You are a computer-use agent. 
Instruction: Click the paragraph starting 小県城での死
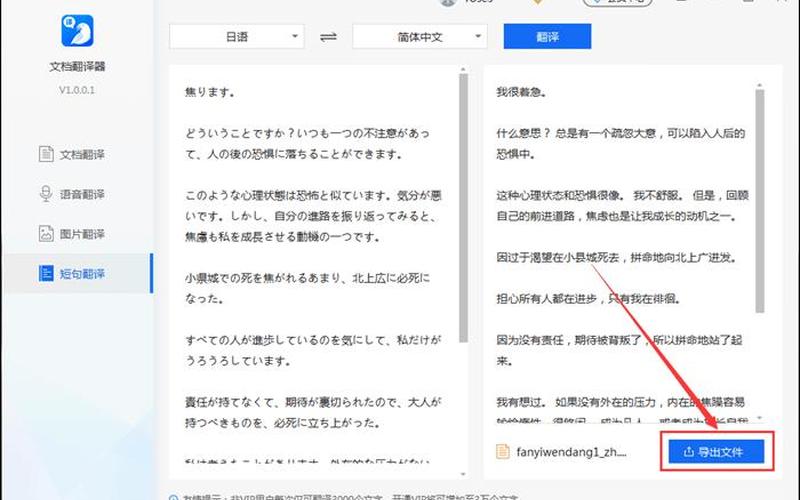click(x=307, y=288)
